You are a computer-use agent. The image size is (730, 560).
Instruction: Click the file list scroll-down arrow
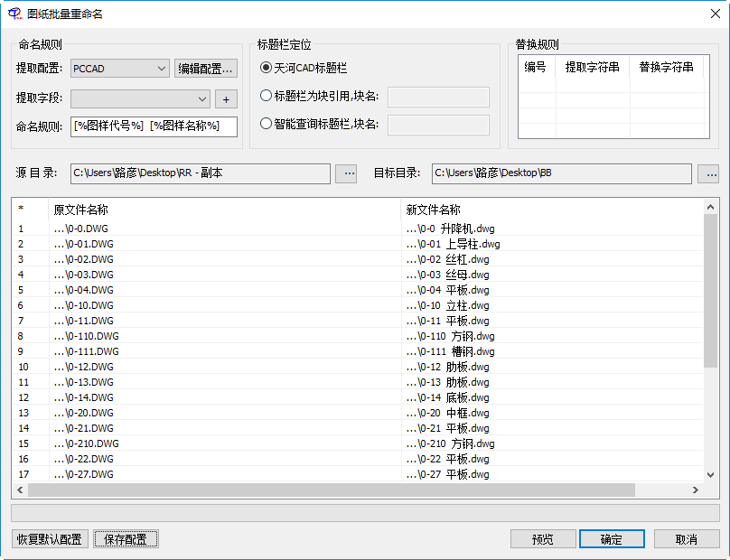711,475
